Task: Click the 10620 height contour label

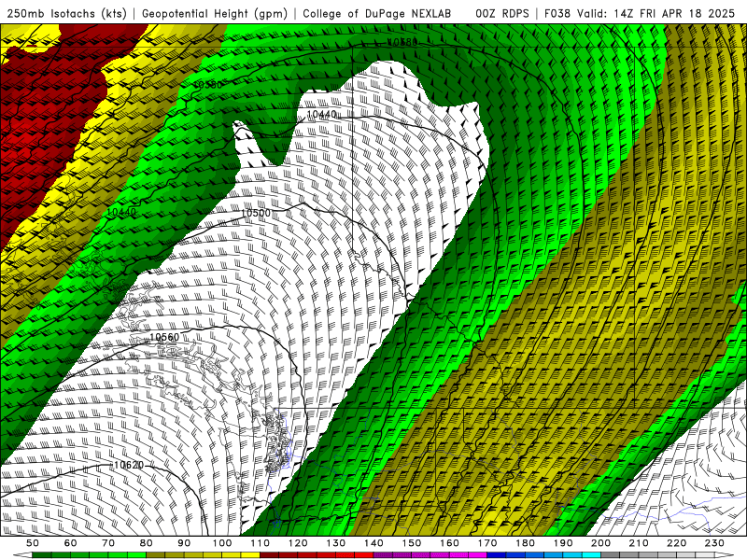Action: pos(129,465)
